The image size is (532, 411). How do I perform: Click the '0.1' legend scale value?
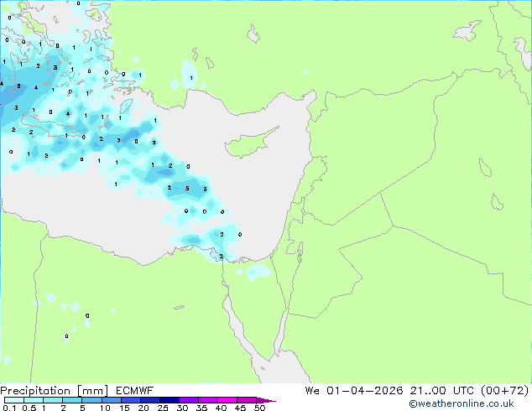pyautogui.click(x=9, y=408)
